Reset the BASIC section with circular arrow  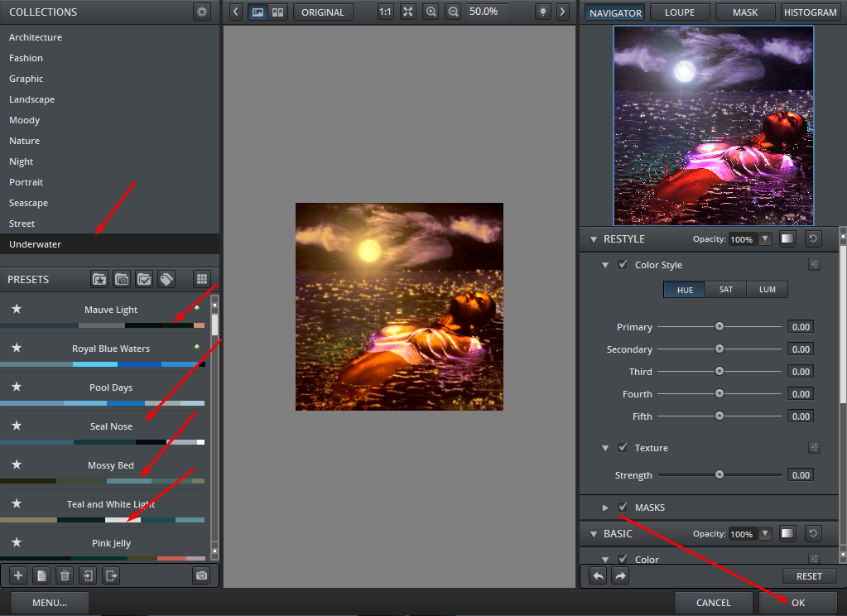pos(813,533)
